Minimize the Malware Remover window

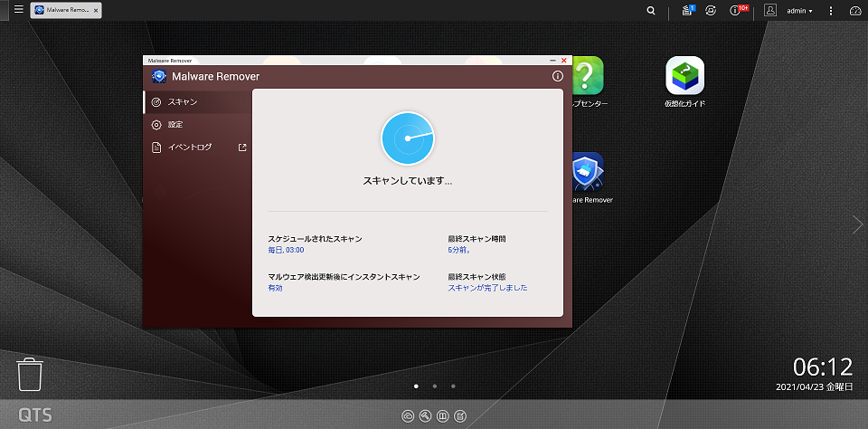[x=553, y=60]
